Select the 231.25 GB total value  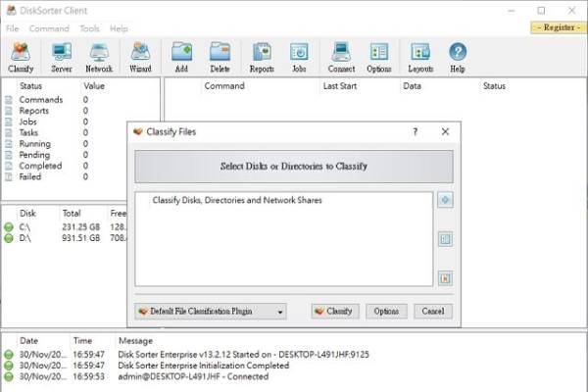(x=81, y=227)
